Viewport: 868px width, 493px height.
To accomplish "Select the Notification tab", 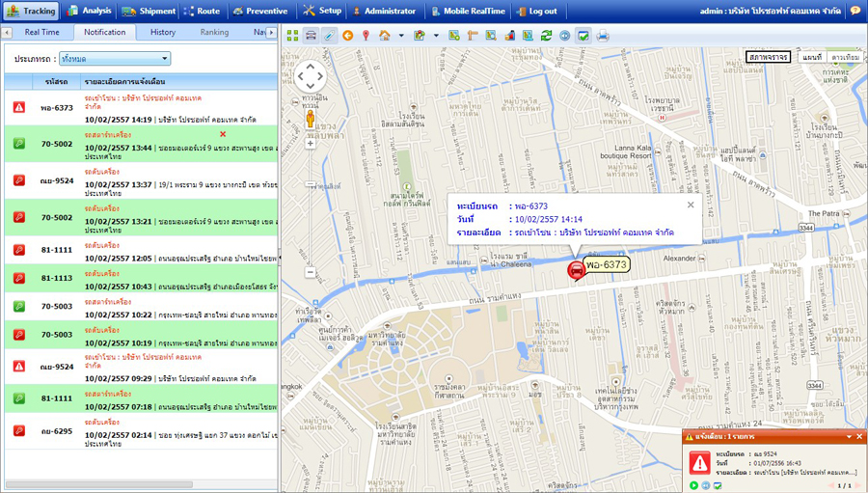I will coord(104,32).
